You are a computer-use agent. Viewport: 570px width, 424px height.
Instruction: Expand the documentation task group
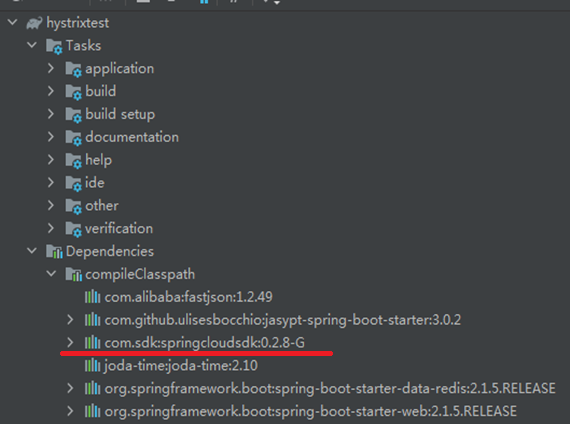click(x=51, y=137)
